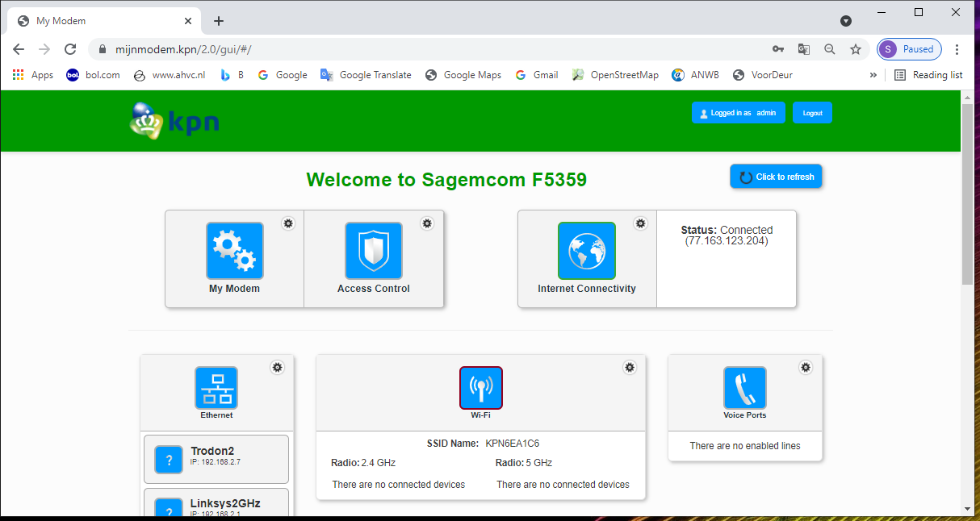Screen dimensions: 980x521
Task: Click the lock icon for site information
Action: (102, 49)
